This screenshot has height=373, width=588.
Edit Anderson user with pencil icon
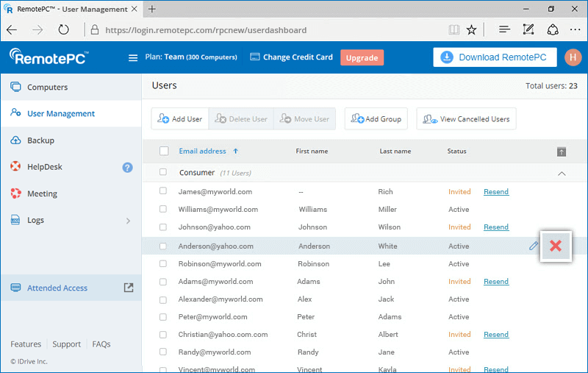534,246
